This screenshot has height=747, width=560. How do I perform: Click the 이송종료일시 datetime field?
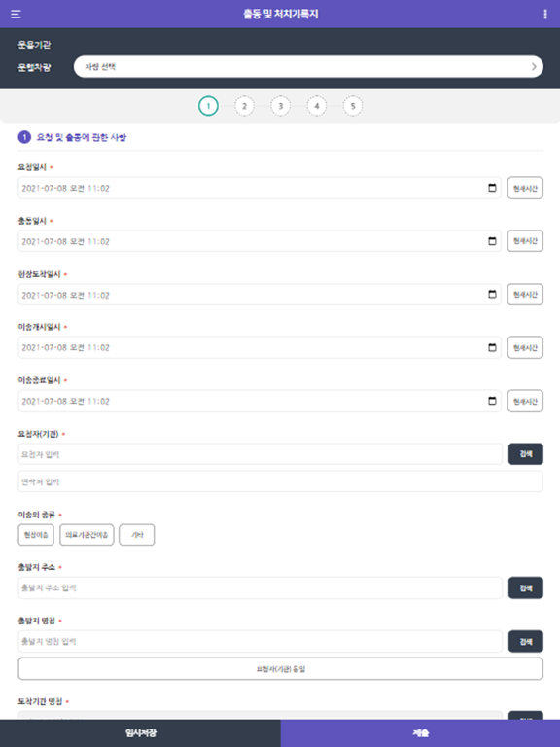pos(260,401)
